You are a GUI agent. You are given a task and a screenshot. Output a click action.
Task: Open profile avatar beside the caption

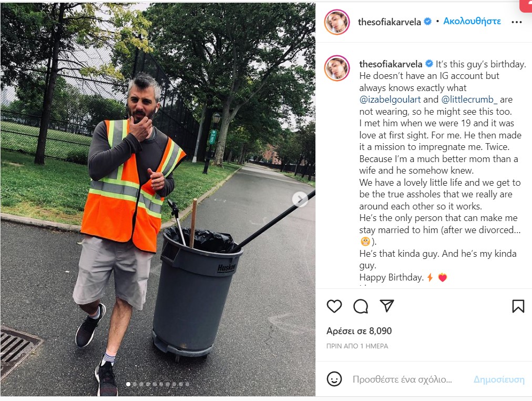[x=337, y=68]
